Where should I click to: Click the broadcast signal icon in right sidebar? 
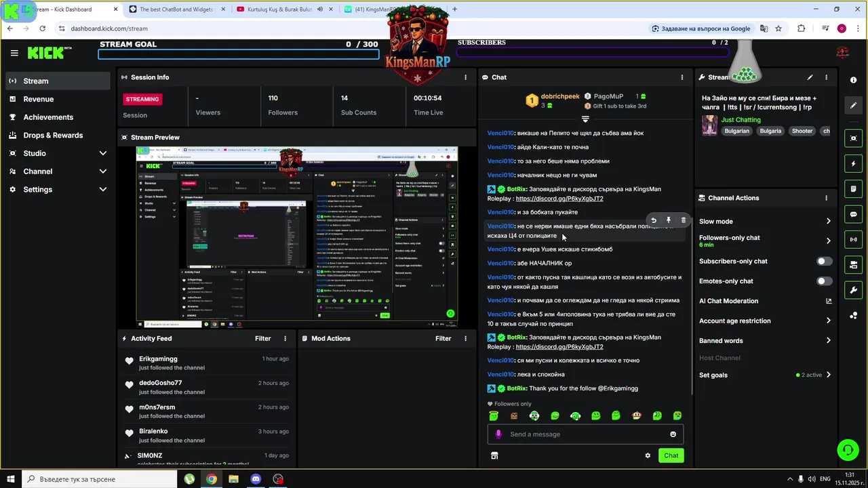click(x=853, y=239)
